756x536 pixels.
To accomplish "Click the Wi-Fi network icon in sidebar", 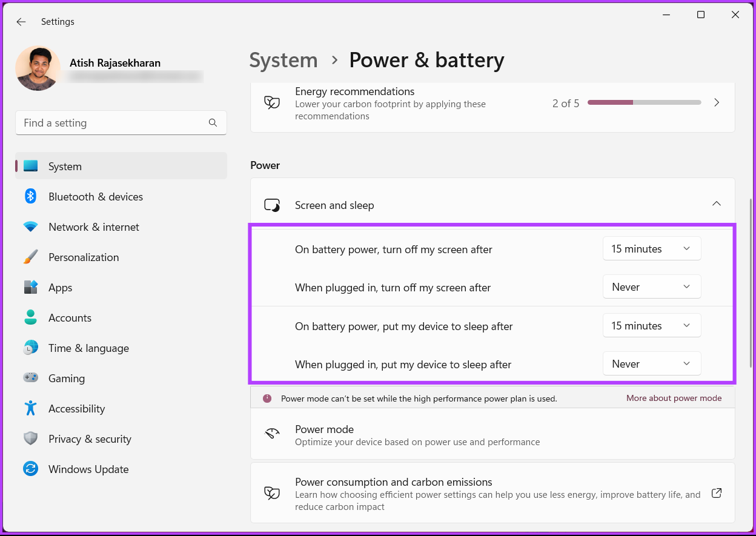I will [31, 227].
